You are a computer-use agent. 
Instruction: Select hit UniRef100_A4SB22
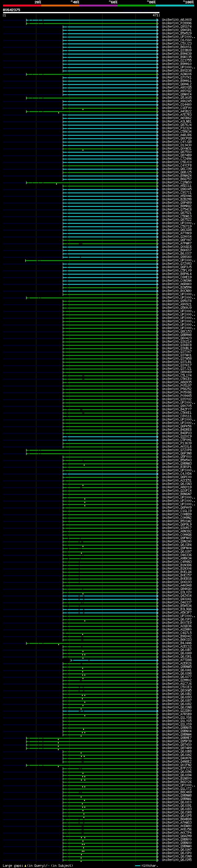point(177,111)
